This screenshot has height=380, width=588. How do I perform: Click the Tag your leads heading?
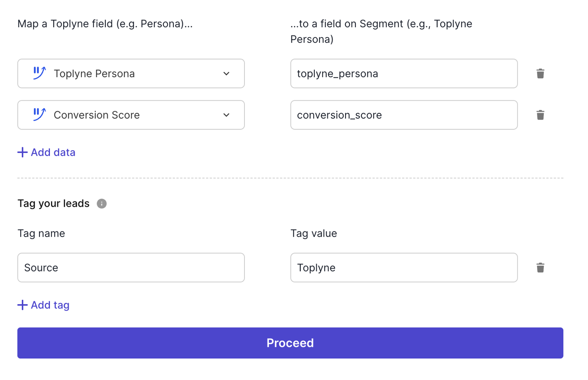coord(54,204)
